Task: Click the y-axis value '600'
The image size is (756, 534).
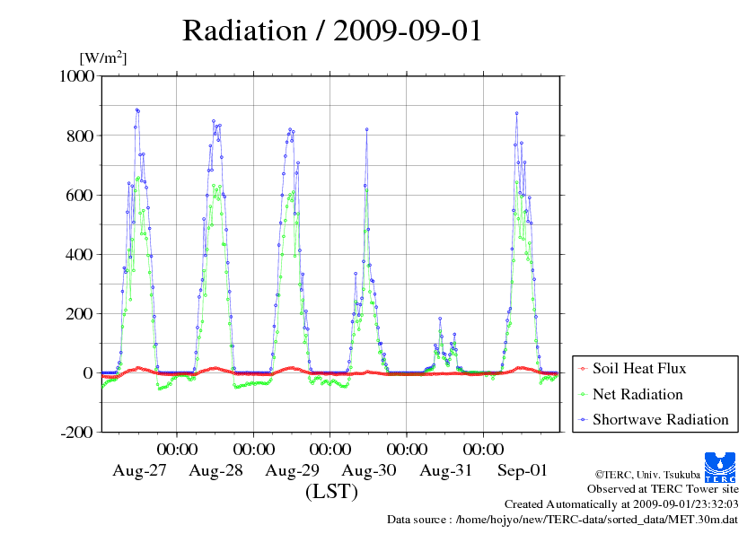Action: 81,195
